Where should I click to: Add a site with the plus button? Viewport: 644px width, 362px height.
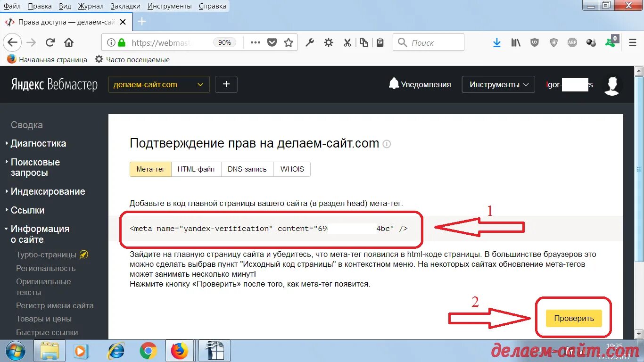click(x=226, y=84)
